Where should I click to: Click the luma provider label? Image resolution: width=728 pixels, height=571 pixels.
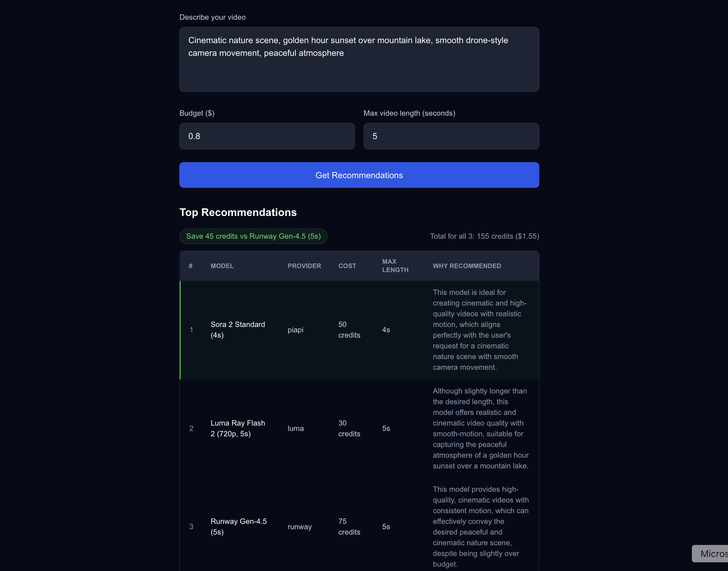(x=295, y=428)
